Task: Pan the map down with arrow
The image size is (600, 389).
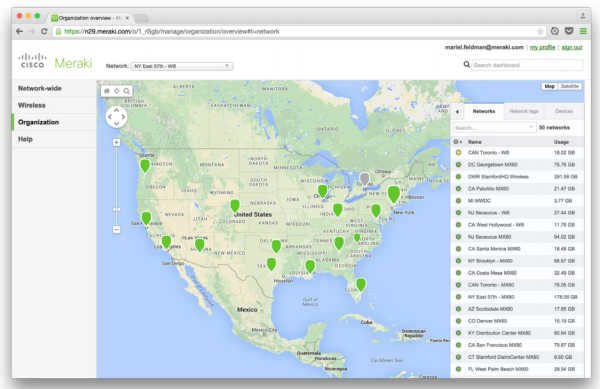Action: tap(116, 123)
